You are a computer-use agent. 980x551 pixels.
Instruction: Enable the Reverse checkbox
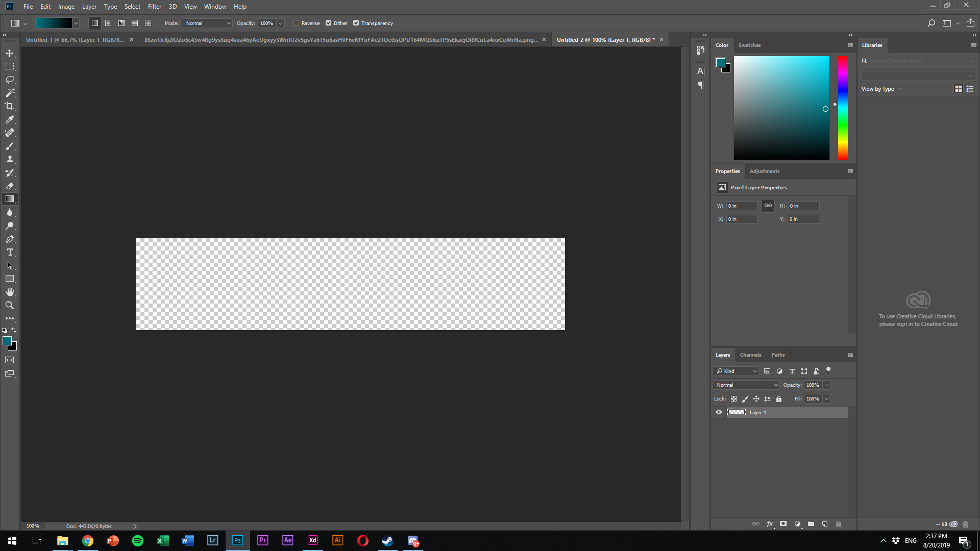(296, 23)
